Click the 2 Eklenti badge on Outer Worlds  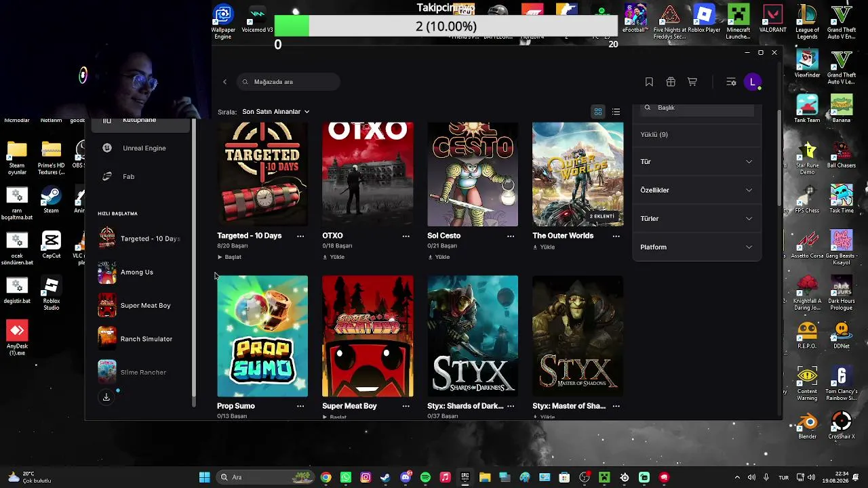tap(601, 216)
